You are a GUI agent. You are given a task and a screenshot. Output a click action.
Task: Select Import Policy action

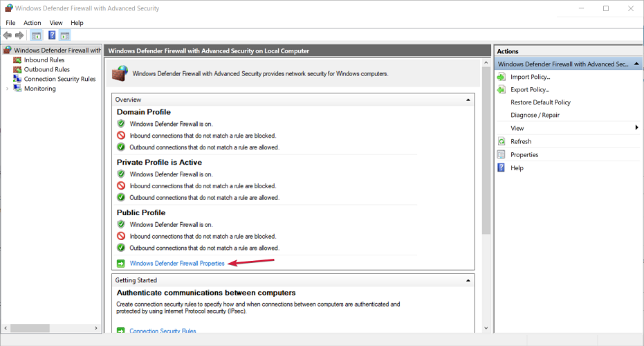pos(531,77)
